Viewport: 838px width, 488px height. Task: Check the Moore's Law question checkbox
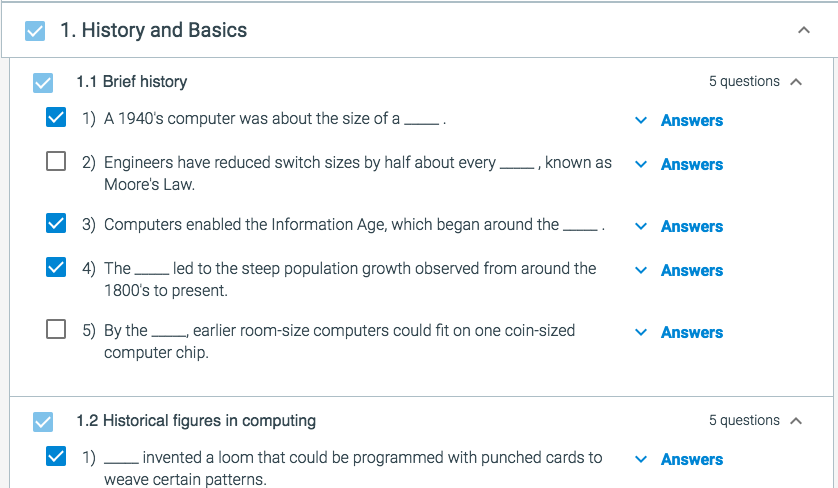click(x=56, y=162)
